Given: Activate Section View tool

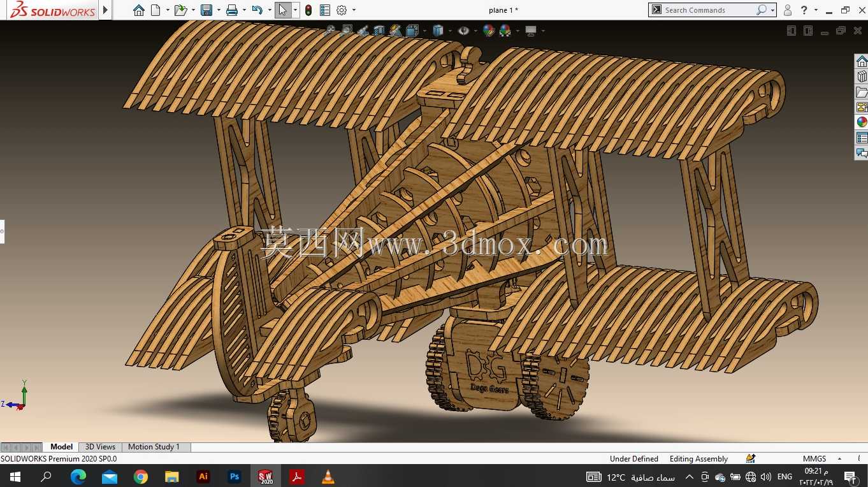Looking at the screenshot, I should [x=380, y=30].
